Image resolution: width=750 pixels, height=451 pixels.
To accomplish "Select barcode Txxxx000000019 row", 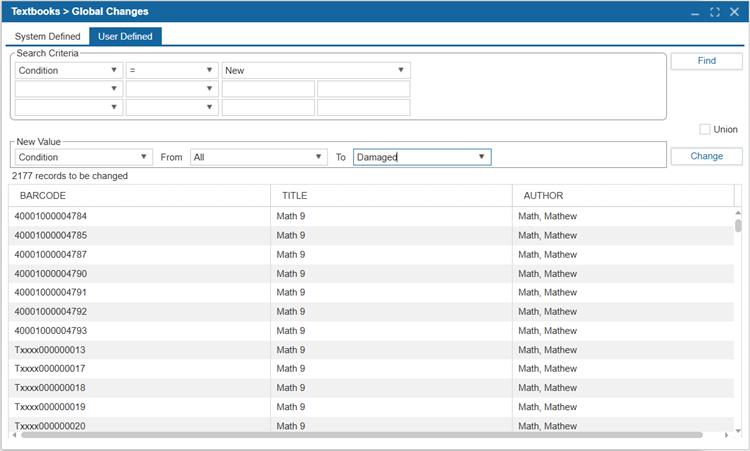I will [x=371, y=407].
